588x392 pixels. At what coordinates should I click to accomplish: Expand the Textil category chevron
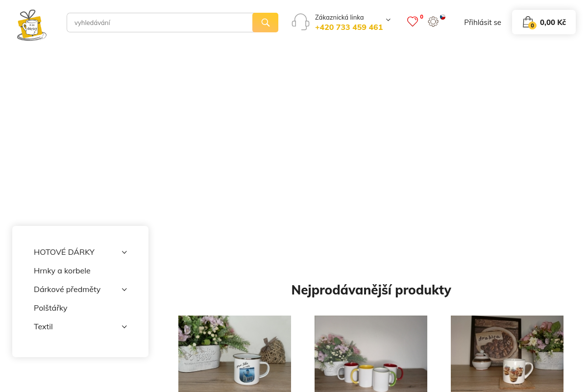coord(124,327)
